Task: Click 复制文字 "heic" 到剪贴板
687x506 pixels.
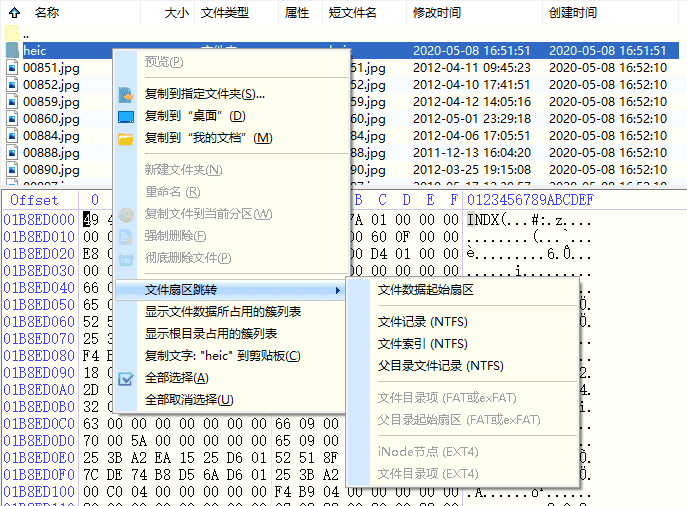Action: pyautogui.click(x=222, y=356)
